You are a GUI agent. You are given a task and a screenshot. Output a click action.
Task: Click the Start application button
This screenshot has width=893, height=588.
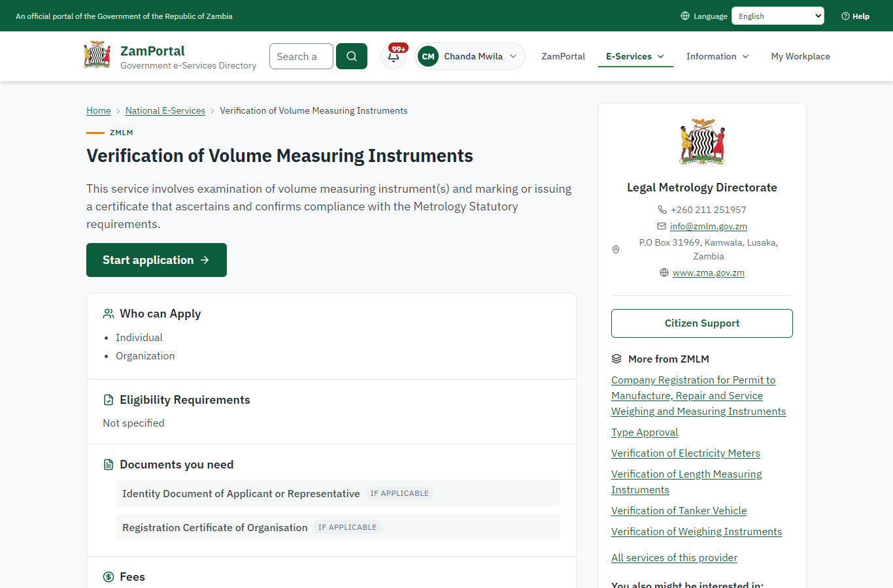coord(156,260)
